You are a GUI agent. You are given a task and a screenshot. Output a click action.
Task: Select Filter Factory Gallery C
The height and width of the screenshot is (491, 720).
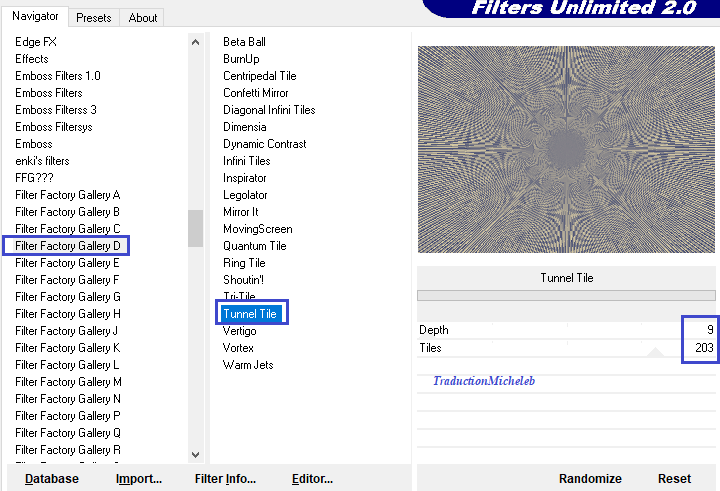68,229
